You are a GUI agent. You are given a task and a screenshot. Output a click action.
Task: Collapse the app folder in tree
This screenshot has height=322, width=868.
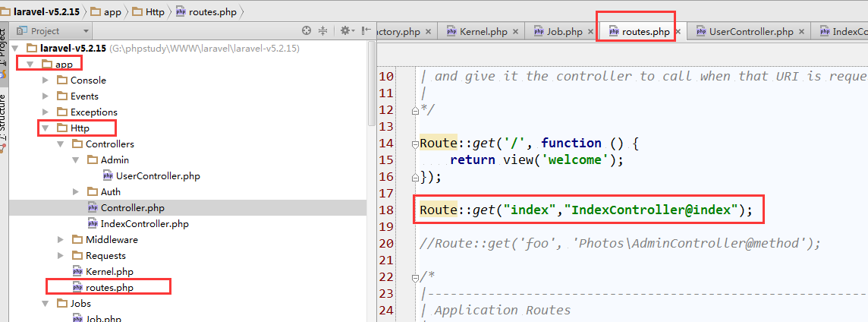[30, 65]
